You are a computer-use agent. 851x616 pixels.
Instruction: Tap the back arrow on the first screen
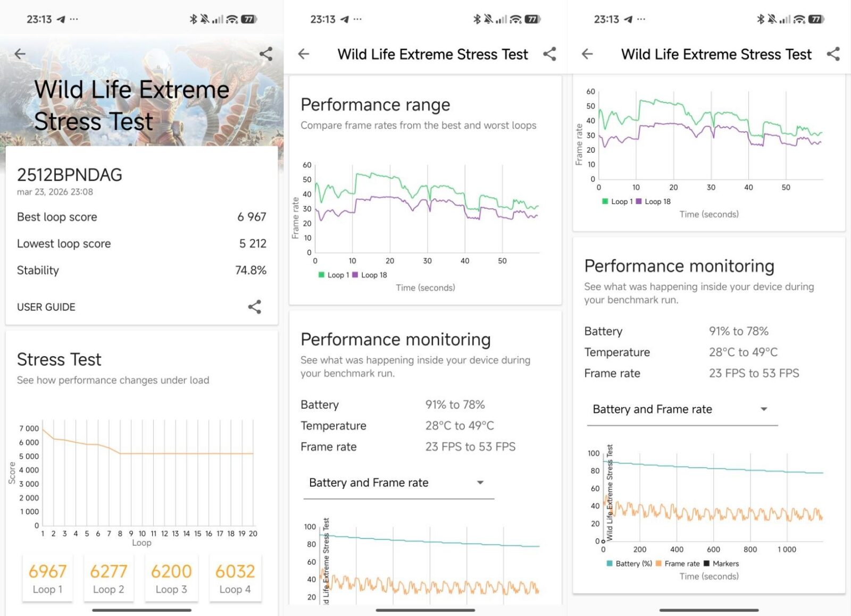(20, 54)
